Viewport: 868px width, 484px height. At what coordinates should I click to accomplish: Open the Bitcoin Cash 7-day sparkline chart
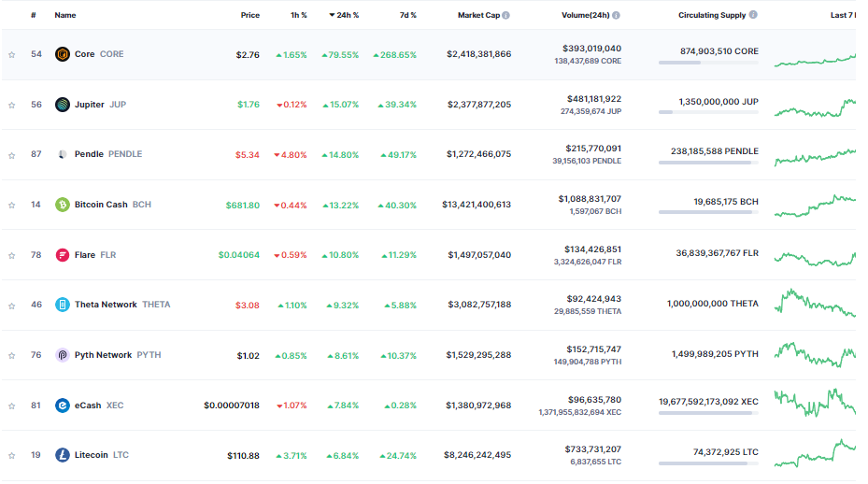point(815,206)
